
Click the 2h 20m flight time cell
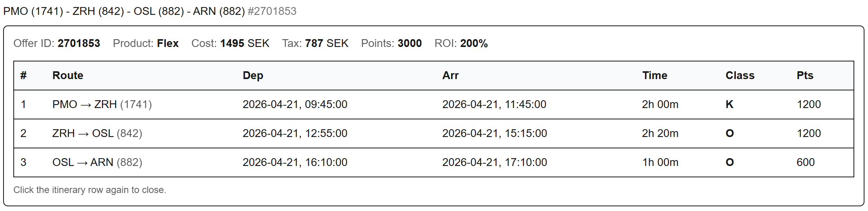[x=660, y=133]
